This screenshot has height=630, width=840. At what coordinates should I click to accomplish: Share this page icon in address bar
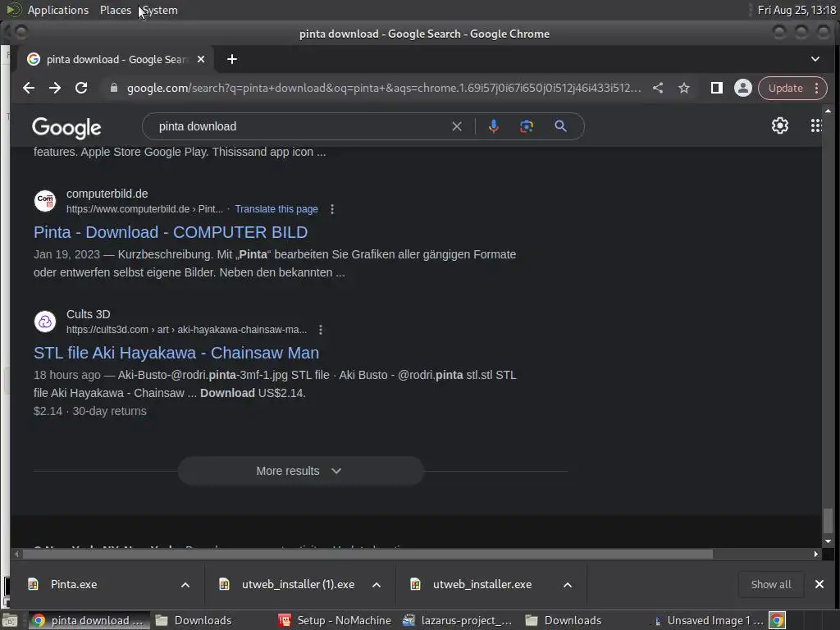pyautogui.click(x=658, y=88)
